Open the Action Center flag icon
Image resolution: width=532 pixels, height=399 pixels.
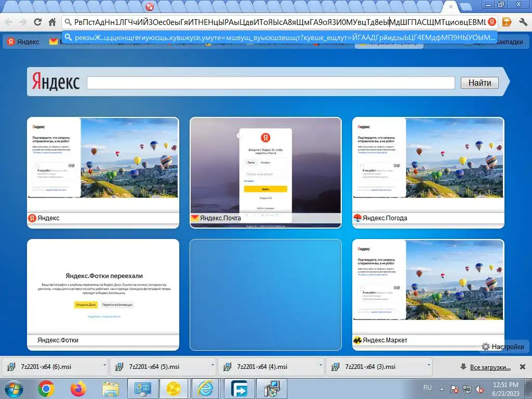[x=455, y=389]
